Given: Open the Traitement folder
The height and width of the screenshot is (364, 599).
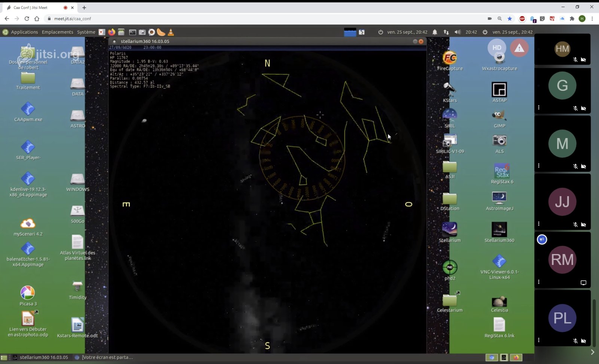Looking at the screenshot, I should click(28, 78).
